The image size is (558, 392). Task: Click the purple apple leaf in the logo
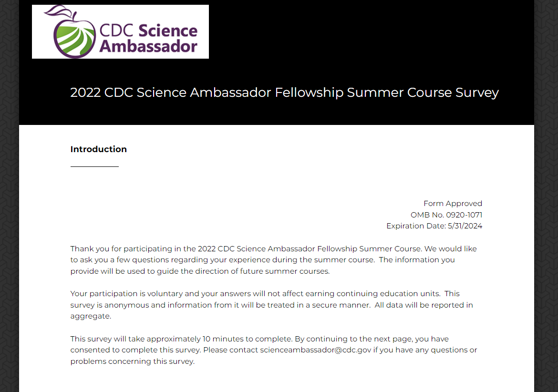[x=56, y=10]
